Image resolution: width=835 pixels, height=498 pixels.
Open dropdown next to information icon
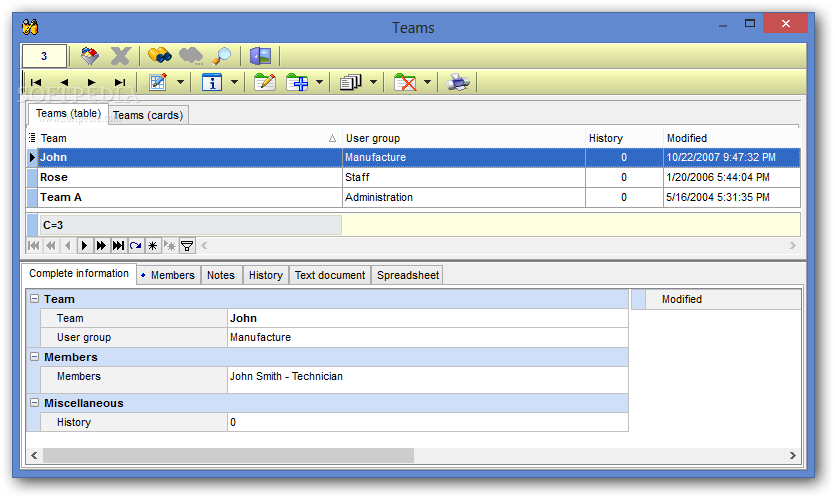click(234, 82)
